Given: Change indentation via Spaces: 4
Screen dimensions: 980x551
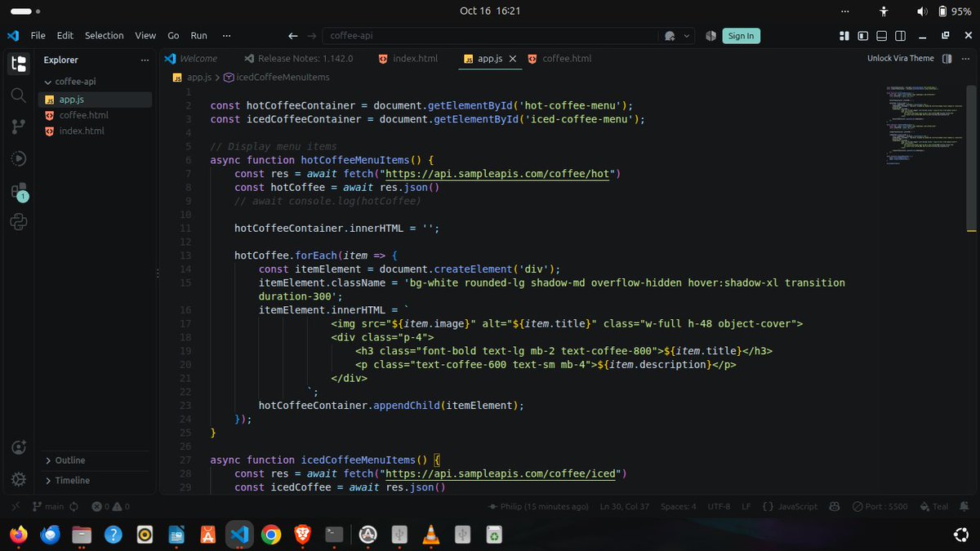Looking at the screenshot, I should coord(679,507).
